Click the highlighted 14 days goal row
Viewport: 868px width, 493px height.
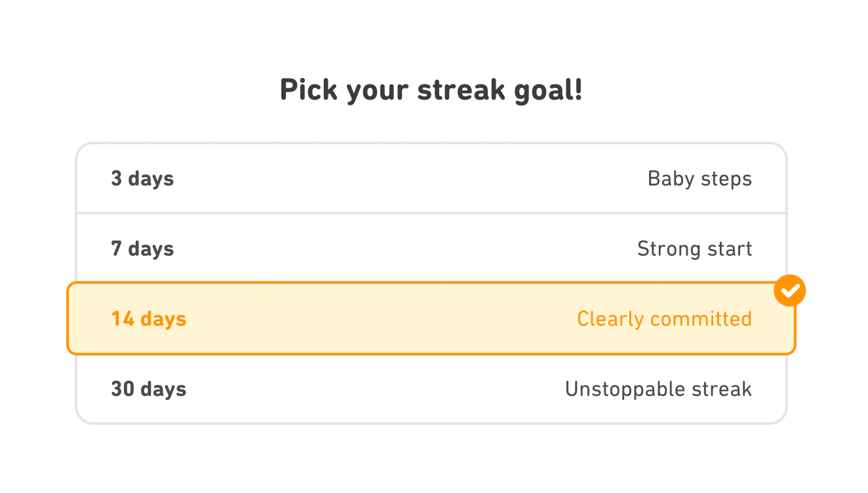[x=431, y=319]
